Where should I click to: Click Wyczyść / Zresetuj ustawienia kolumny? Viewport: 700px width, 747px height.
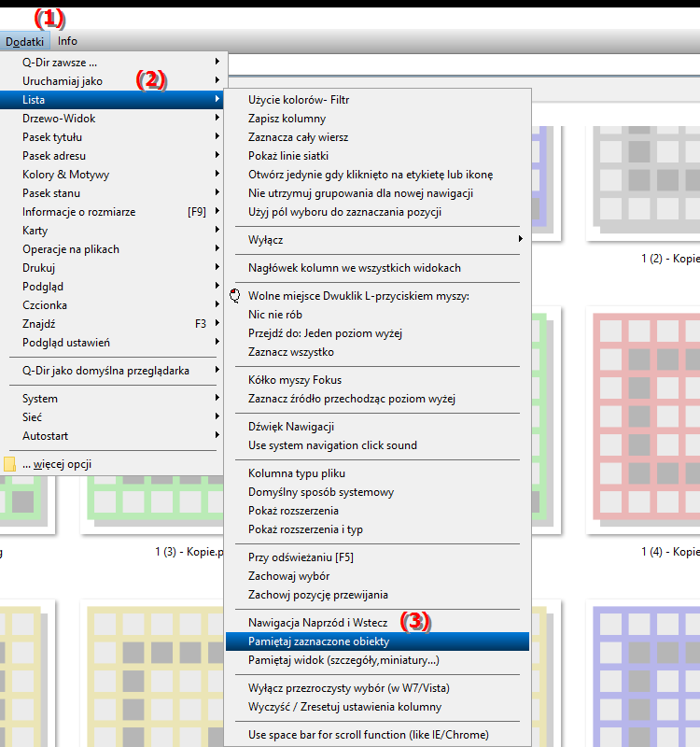tap(377, 707)
